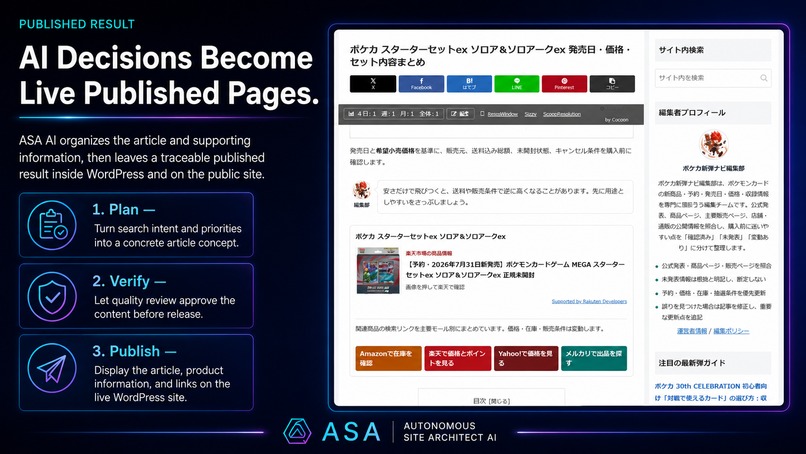
Task: Click the 未発表情報は根拠と明記し bullet item
Action: [x=713, y=279]
